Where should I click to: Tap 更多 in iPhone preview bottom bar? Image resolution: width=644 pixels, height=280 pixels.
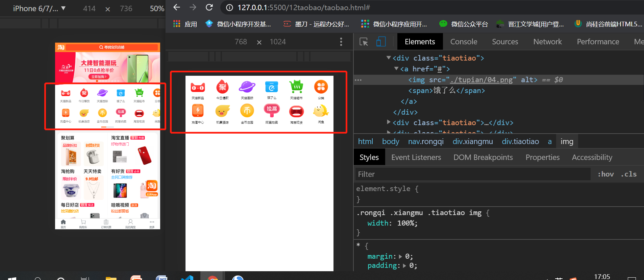[152, 224]
